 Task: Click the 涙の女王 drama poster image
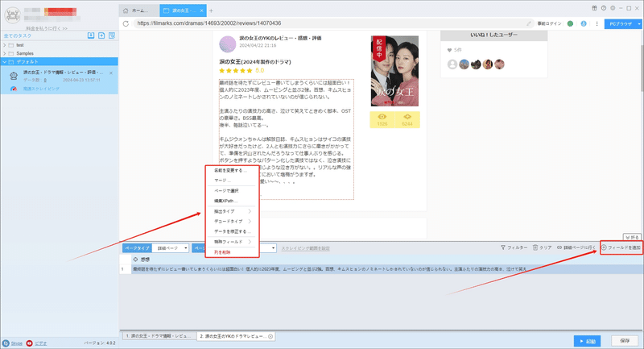[x=394, y=71]
